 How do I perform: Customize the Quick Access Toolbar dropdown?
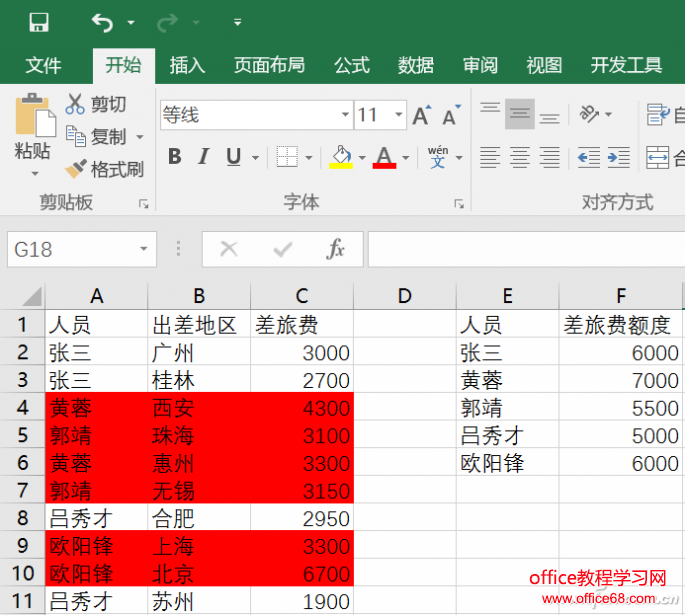pyautogui.click(x=238, y=22)
